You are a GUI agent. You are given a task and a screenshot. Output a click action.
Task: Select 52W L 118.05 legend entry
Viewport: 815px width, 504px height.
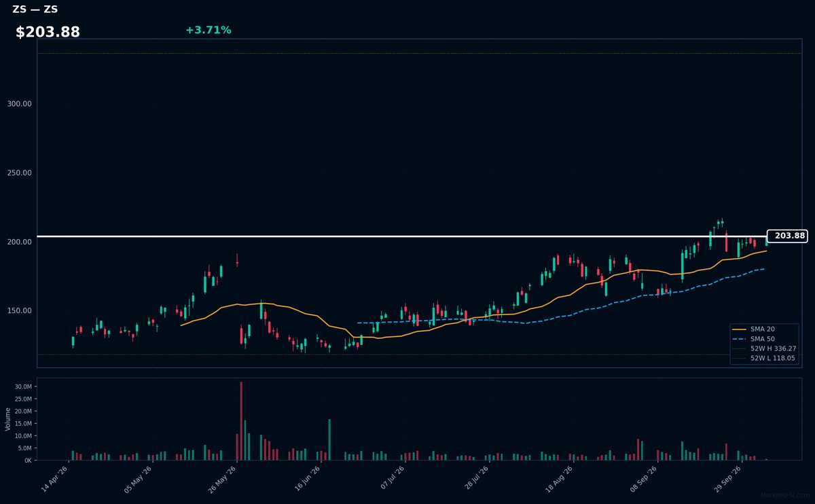tap(764, 358)
